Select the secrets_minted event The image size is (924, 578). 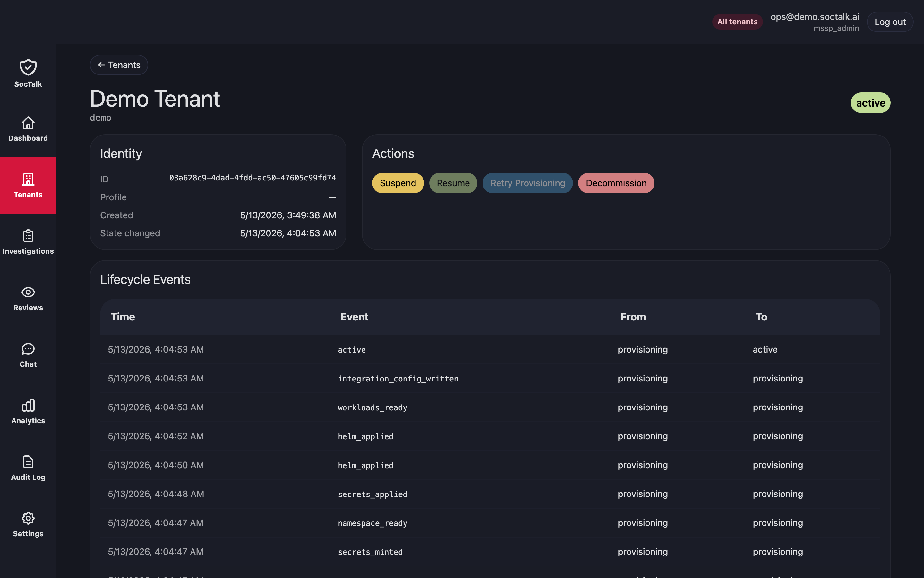(370, 552)
